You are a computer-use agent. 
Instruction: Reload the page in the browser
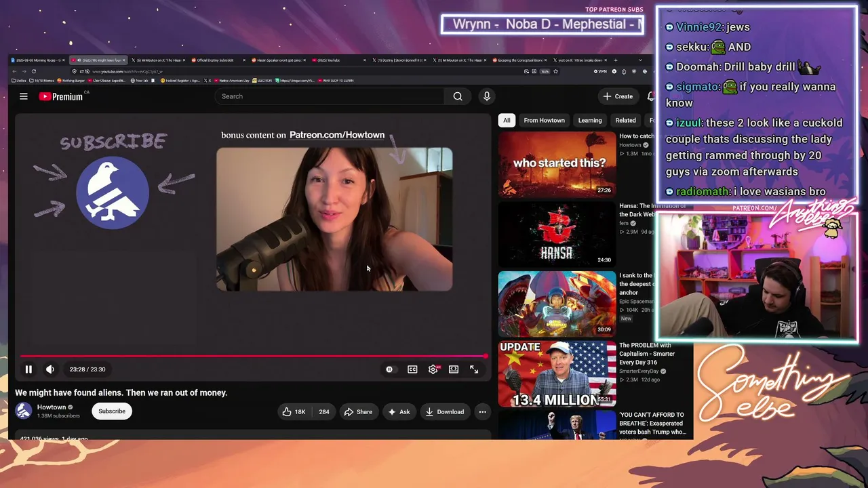(x=33, y=71)
